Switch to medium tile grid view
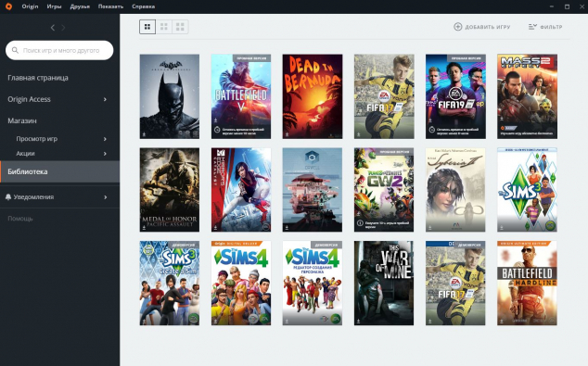This screenshot has width=588, height=366. tap(164, 27)
